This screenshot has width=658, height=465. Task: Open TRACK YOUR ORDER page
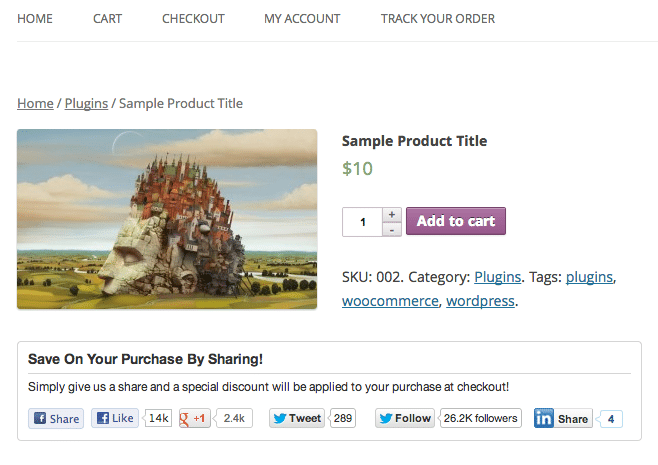(438, 19)
